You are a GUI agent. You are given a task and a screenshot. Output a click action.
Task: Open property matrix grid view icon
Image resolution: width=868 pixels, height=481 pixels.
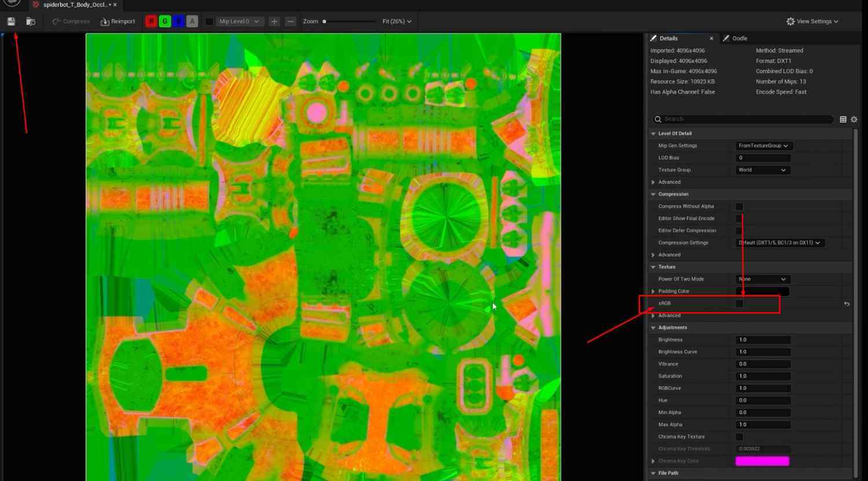(x=843, y=119)
